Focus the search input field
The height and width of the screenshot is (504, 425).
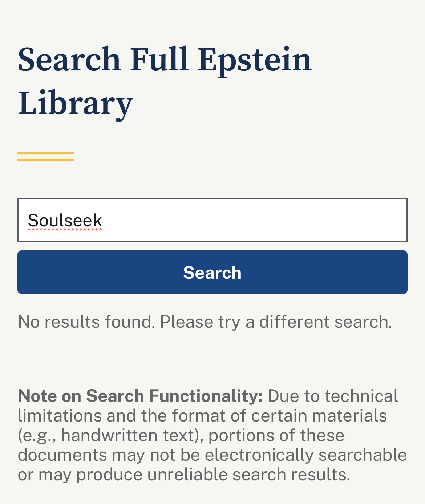[212, 220]
